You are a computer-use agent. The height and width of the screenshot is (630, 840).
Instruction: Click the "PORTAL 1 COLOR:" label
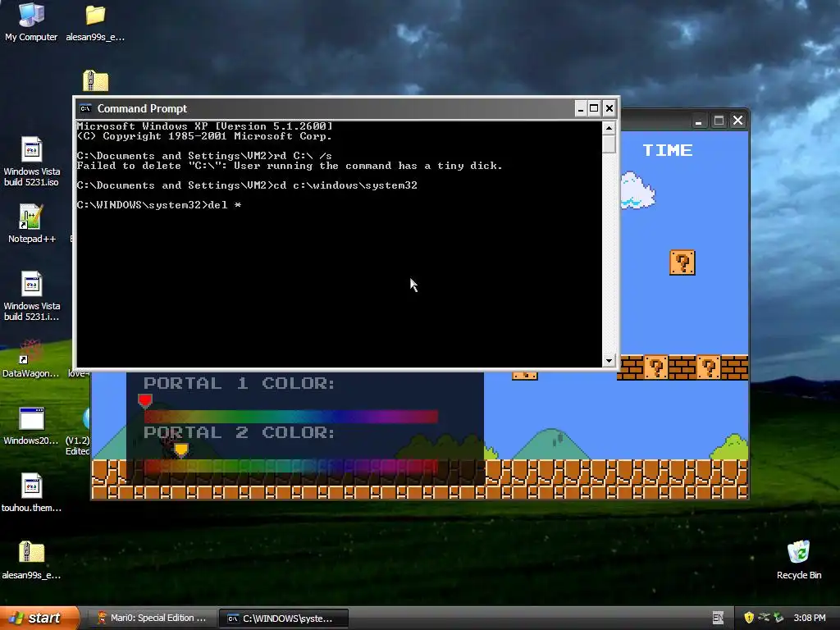[239, 383]
